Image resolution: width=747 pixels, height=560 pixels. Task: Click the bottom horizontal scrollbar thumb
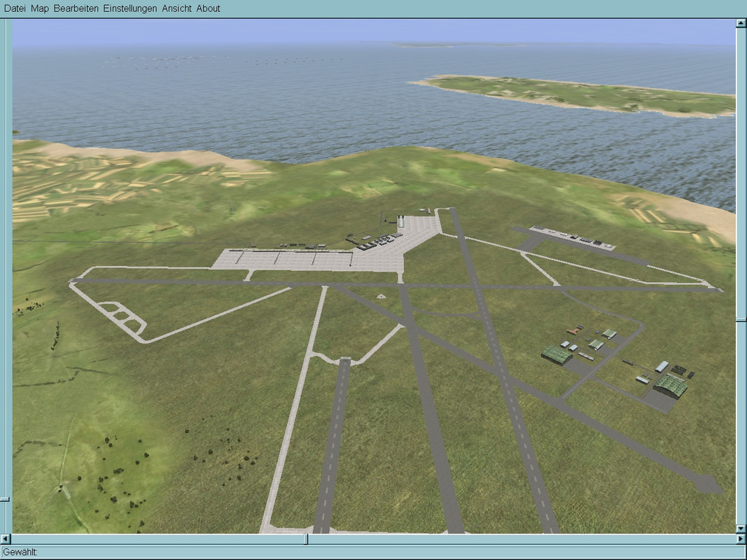point(305,539)
